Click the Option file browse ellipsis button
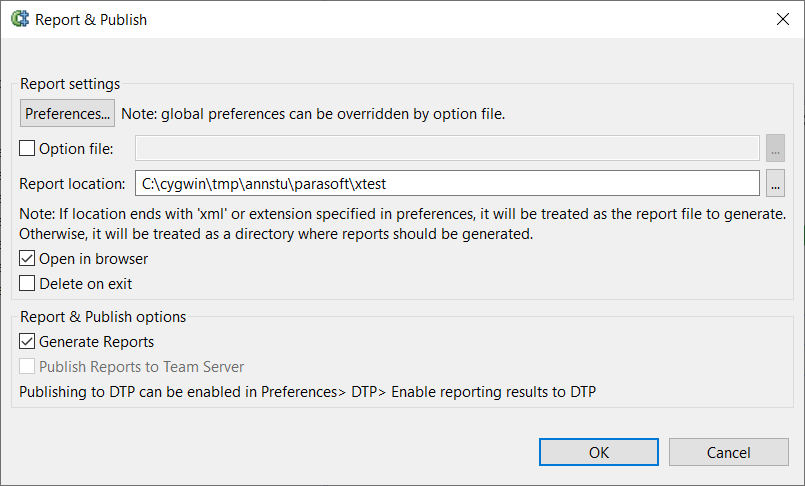The width and height of the screenshot is (805, 486). coord(775,148)
